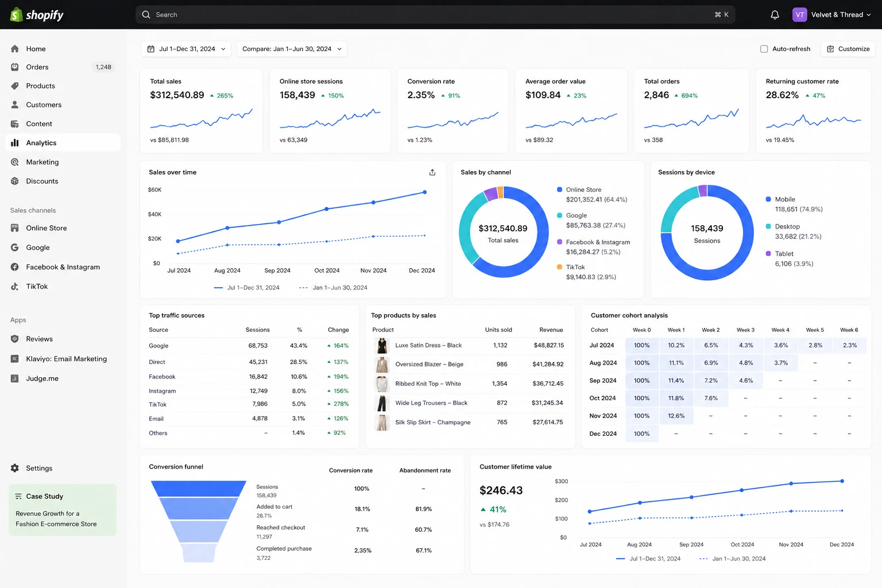882x588 pixels.
Task: Click the Content sidebar icon
Action: [x=15, y=124]
